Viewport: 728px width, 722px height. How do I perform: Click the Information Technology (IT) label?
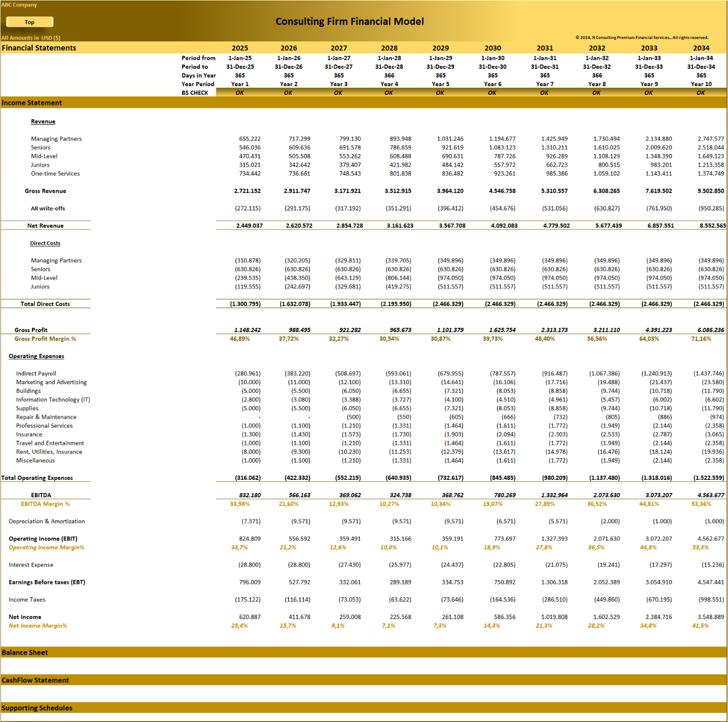[x=53, y=400]
